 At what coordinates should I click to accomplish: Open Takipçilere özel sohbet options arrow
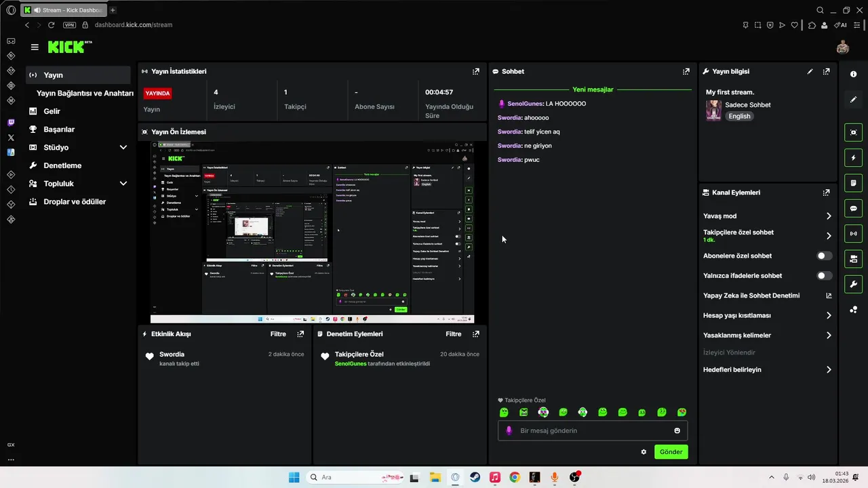click(829, 236)
